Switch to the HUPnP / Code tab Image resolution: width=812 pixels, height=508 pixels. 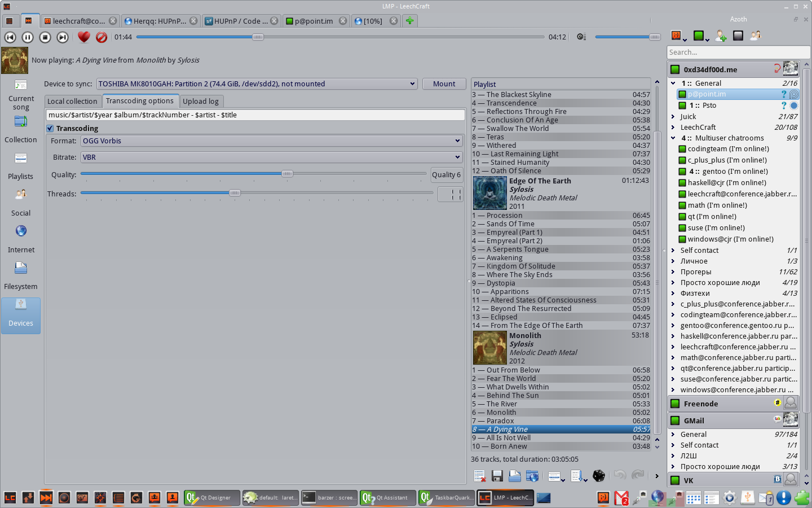coord(241,21)
